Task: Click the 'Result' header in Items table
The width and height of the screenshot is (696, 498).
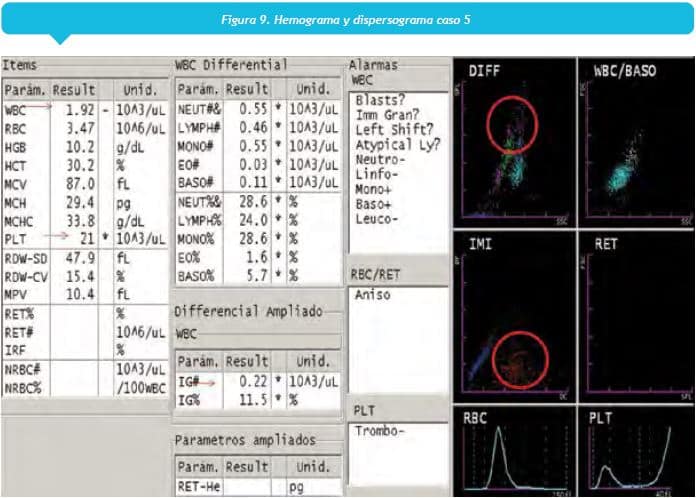Action: [x=74, y=89]
